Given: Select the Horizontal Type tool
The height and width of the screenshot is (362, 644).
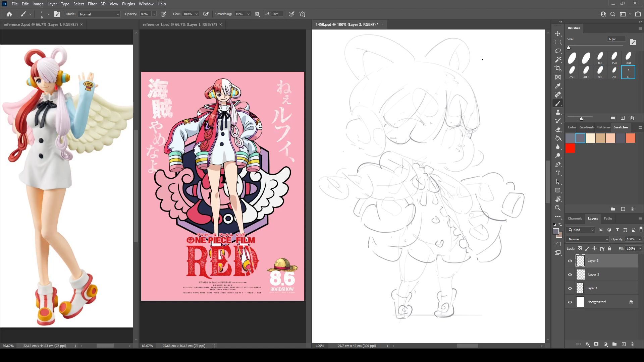Looking at the screenshot, I should click(558, 173).
